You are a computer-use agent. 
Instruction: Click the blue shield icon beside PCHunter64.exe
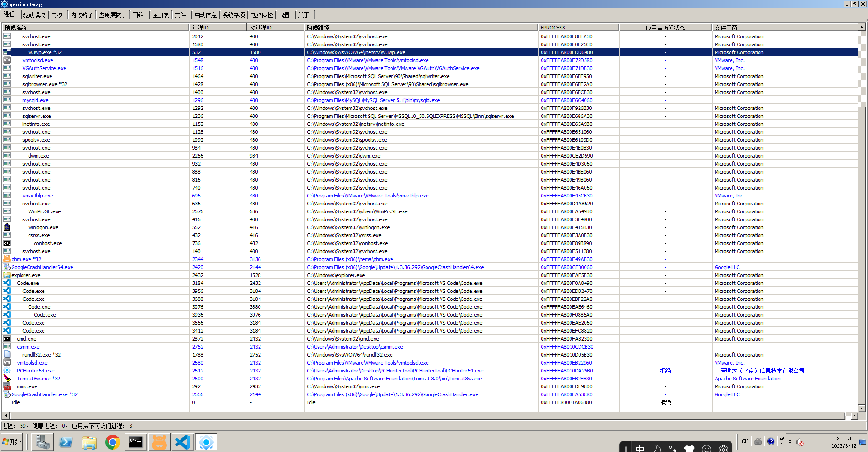click(7, 370)
